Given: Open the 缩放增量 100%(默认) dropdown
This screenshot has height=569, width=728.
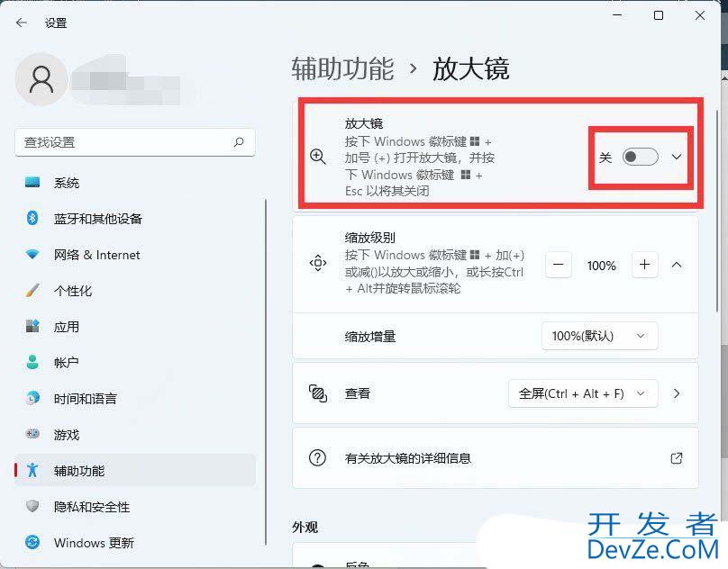Looking at the screenshot, I should click(599, 336).
